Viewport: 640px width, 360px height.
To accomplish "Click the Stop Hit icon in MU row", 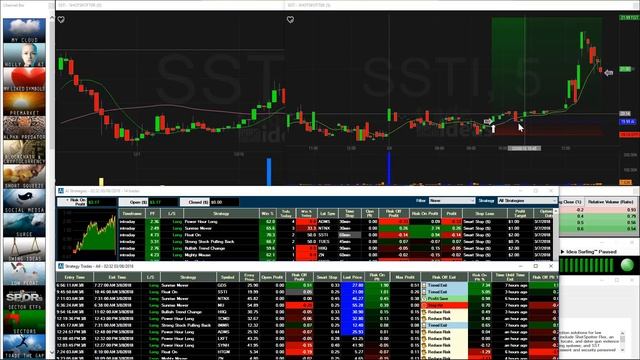I will tap(424, 305).
